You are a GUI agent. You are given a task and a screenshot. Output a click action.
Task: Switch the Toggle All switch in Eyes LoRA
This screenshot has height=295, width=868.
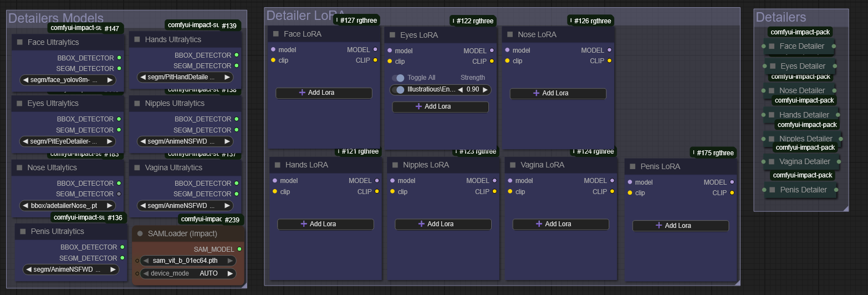click(399, 78)
